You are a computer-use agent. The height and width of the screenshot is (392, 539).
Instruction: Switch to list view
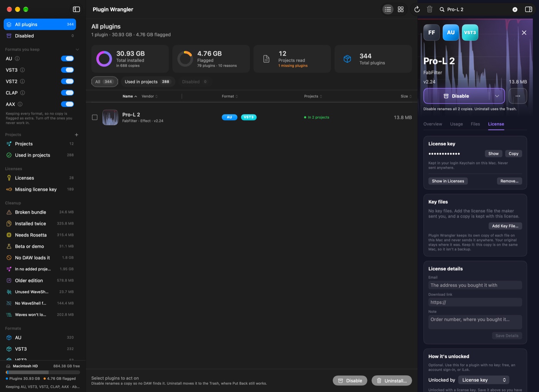click(388, 9)
